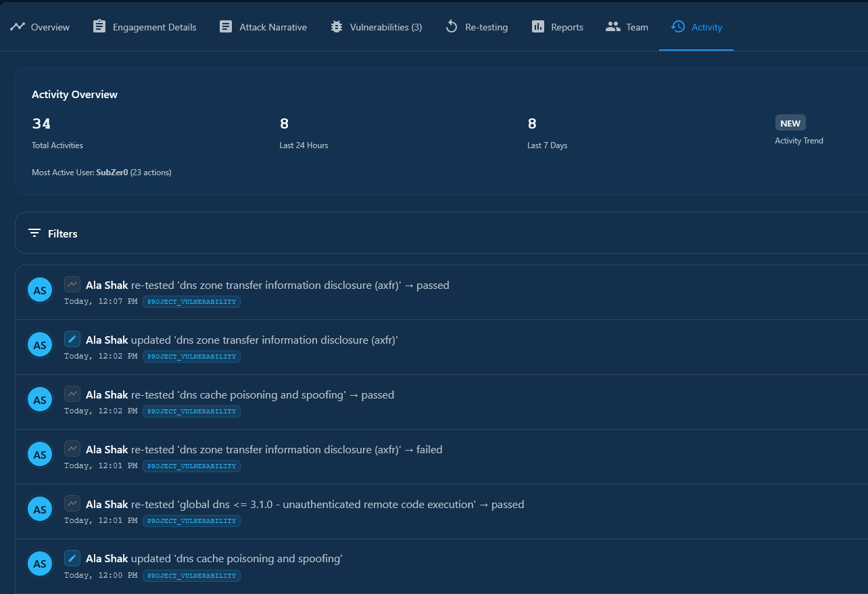Click PROJECT_VULNERABILITY tag on updated axfr entry
This screenshot has width=868, height=594.
pos(191,357)
